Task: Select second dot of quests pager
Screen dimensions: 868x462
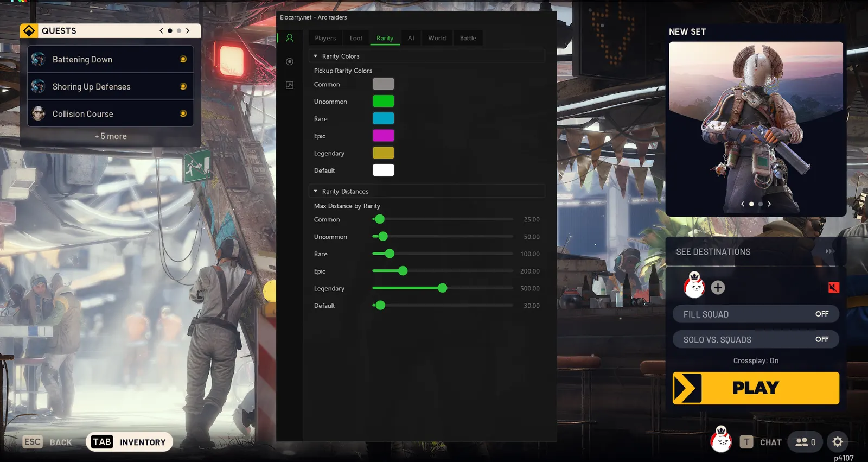Action: coord(179,31)
